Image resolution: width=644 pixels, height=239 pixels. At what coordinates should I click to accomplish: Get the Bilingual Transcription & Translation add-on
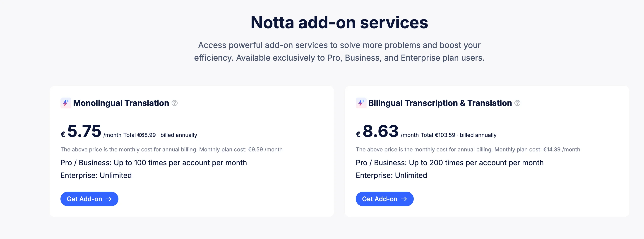tap(384, 199)
